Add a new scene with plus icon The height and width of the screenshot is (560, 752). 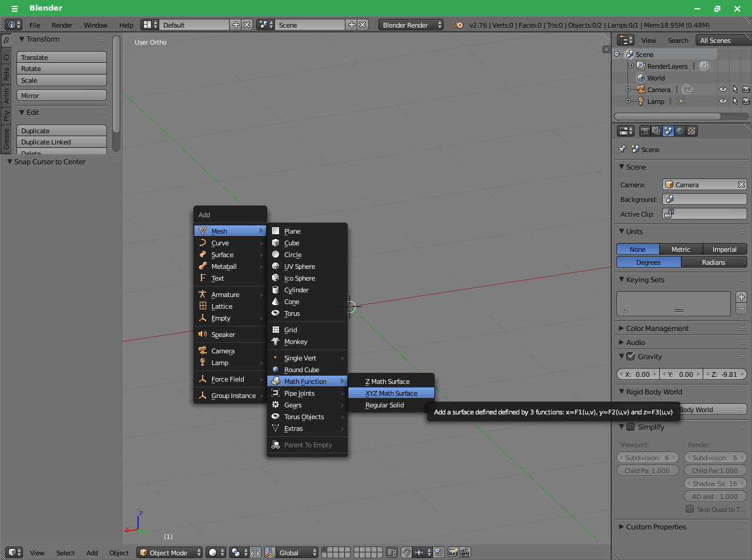pyautogui.click(x=352, y=25)
